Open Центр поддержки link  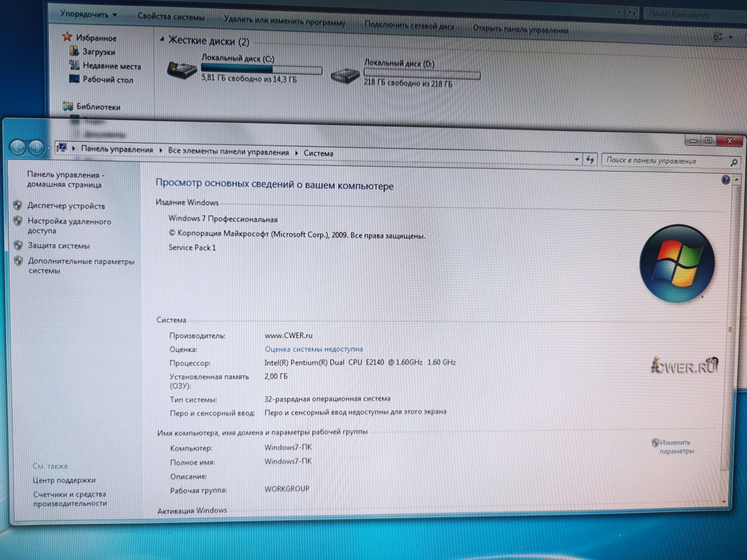[64, 480]
